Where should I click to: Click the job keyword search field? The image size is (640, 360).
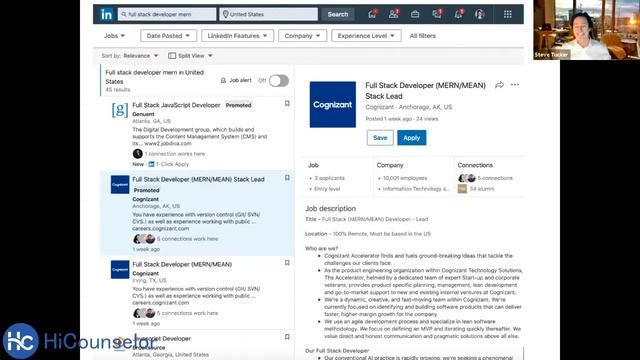point(167,14)
